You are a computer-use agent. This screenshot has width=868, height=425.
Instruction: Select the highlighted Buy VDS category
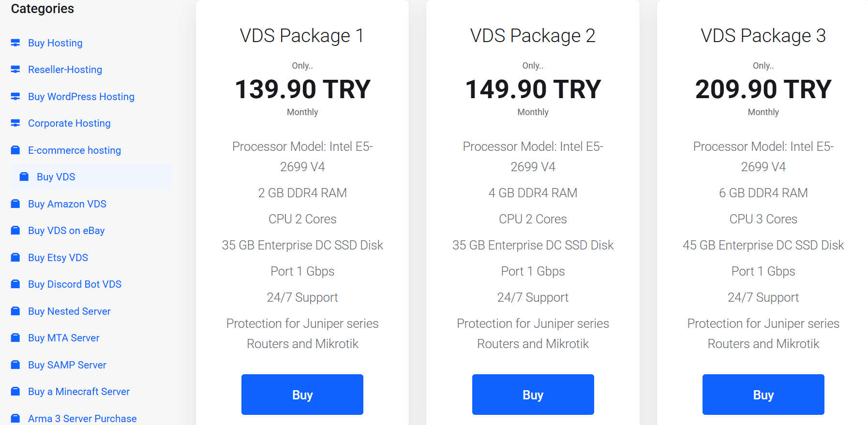click(56, 177)
